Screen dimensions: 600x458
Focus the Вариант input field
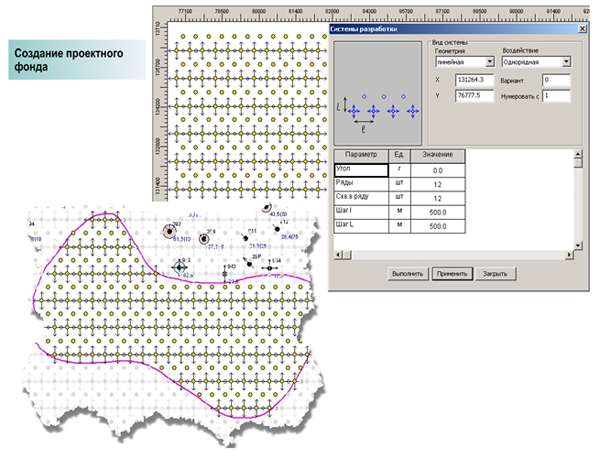click(x=556, y=80)
